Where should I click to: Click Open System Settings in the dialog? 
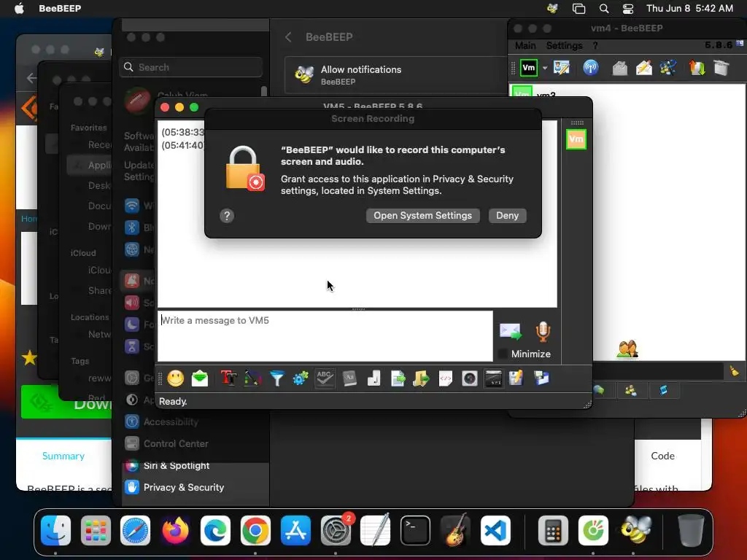(422, 216)
